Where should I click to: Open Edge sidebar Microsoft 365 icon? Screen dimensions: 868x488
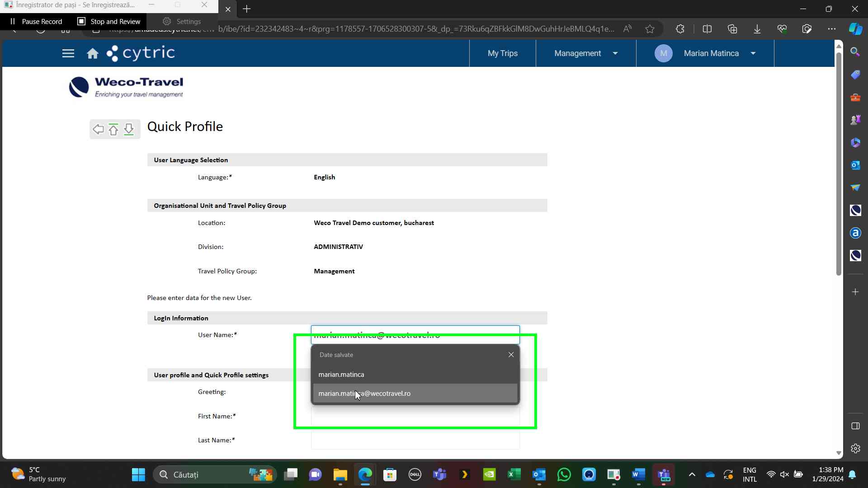855,142
